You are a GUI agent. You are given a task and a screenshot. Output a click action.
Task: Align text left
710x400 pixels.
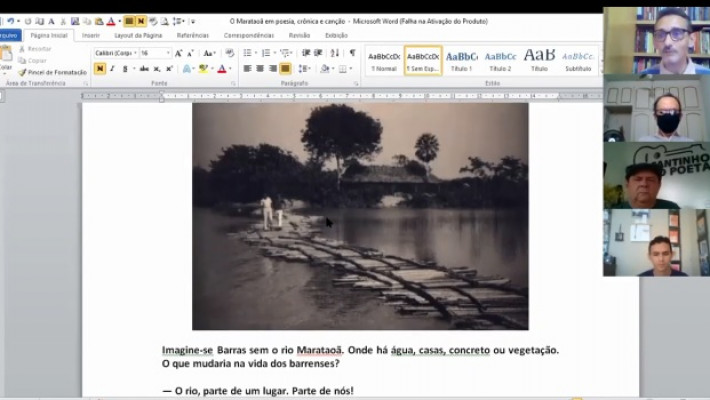pyautogui.click(x=247, y=69)
